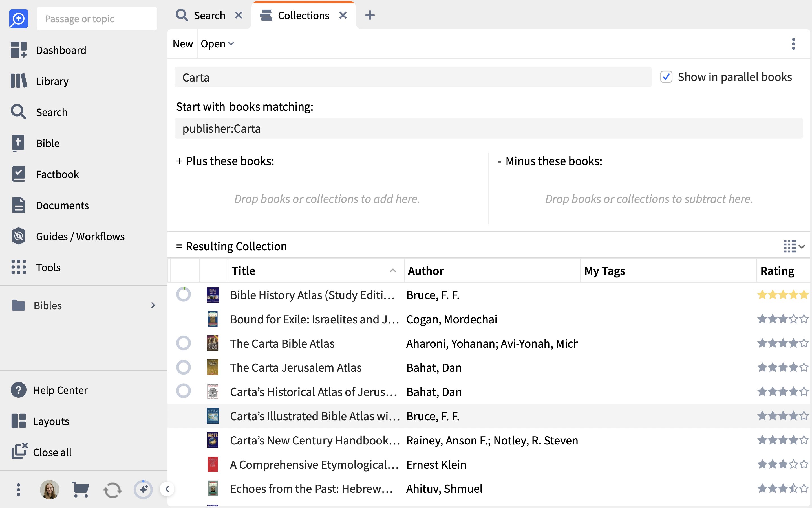Open the Factbook icon in sidebar
Screen dimensions: 812x508
tap(18, 174)
